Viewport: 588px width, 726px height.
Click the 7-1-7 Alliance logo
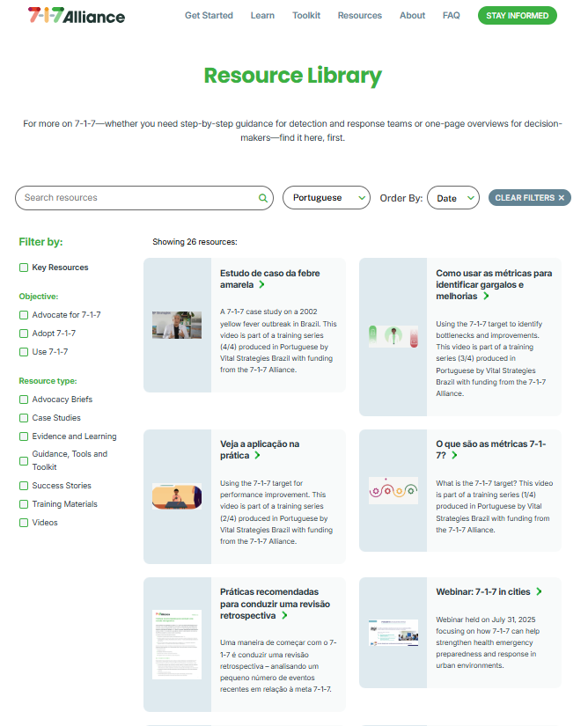coord(77,16)
